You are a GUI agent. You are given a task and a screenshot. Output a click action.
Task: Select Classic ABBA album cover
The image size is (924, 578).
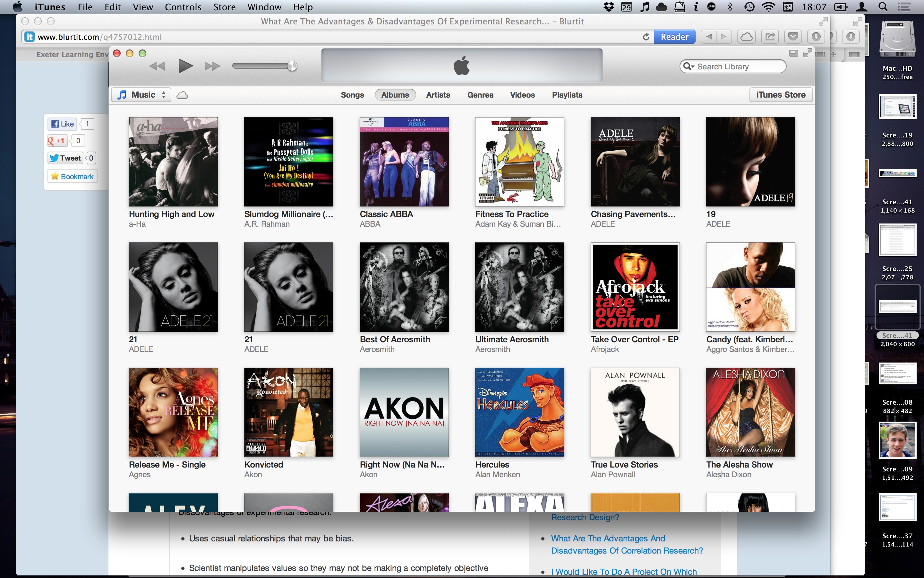[404, 162]
